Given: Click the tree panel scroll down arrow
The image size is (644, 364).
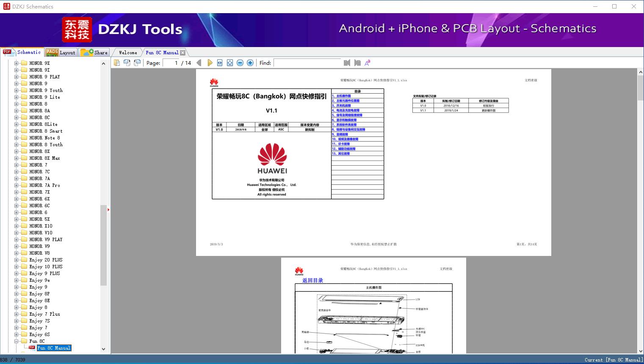Looking at the screenshot, I should [103, 349].
